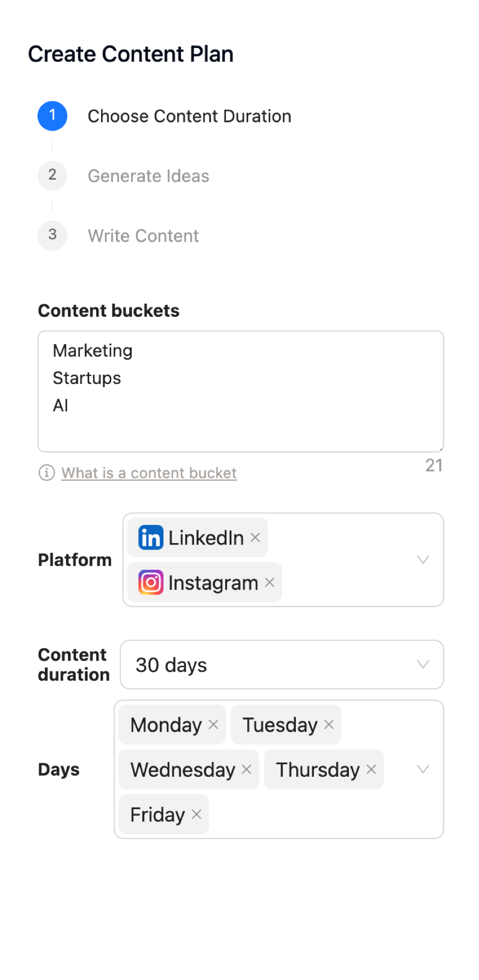Screen dimensions: 479x980
Task: Select the Write Content step
Action: (143, 235)
